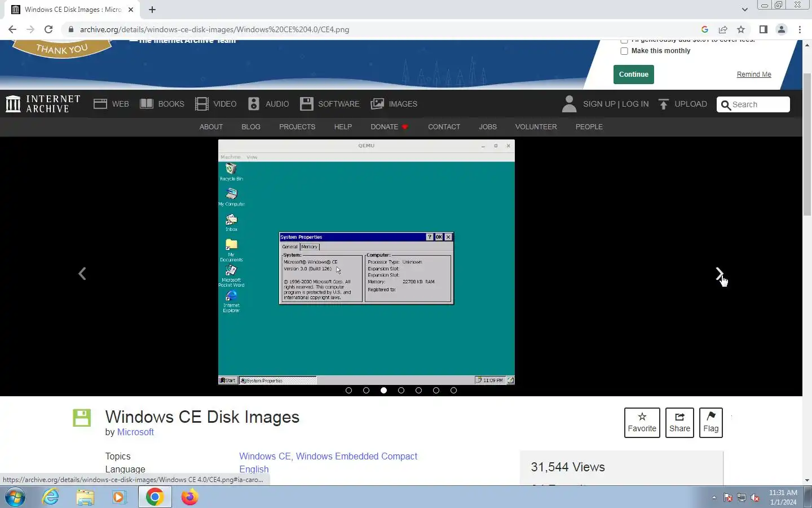Click the green Continue button
Image resolution: width=812 pixels, height=508 pixels.
pos(634,75)
